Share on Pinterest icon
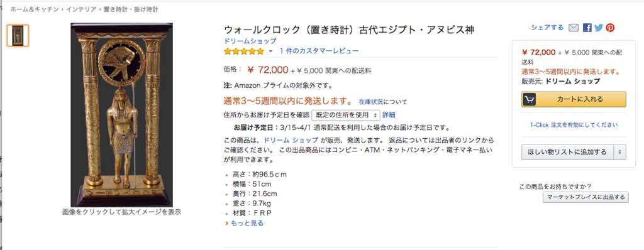Viewport: 644px width, 250px height. tap(610, 28)
